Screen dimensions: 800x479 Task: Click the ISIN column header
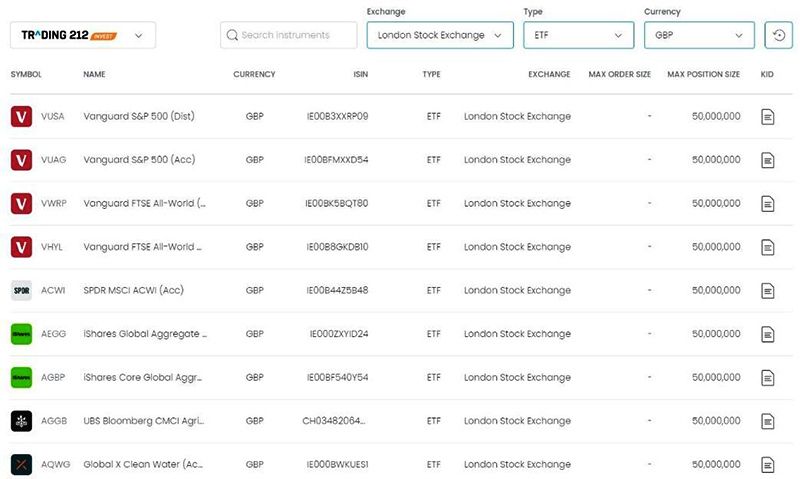(361, 74)
